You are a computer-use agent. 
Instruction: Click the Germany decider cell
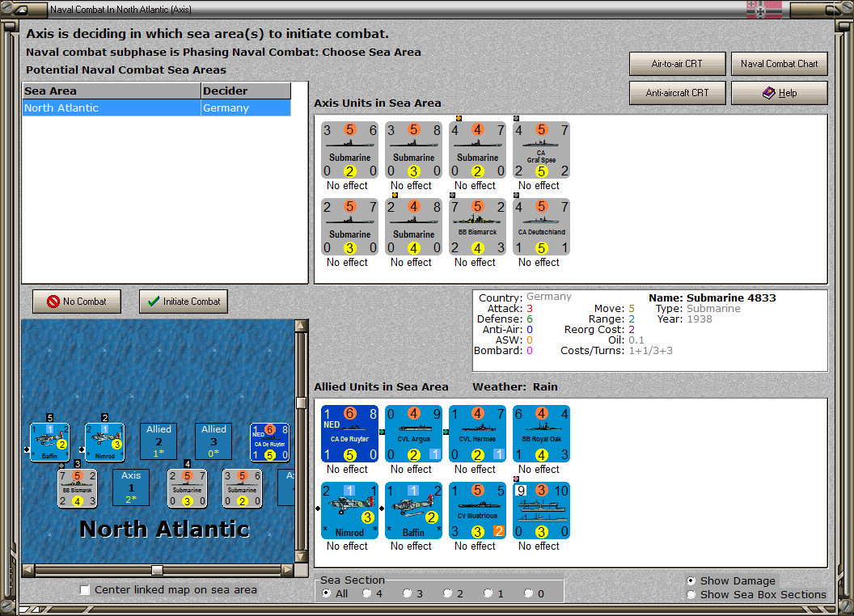pos(246,108)
